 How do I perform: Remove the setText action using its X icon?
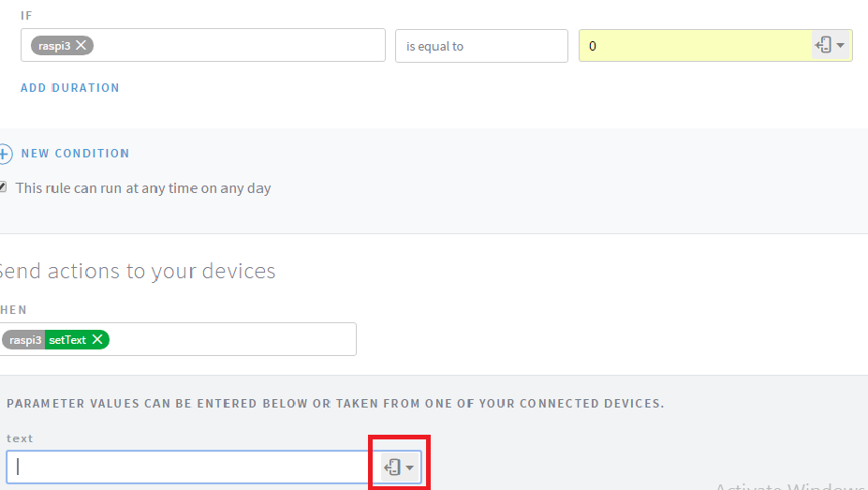pos(97,340)
